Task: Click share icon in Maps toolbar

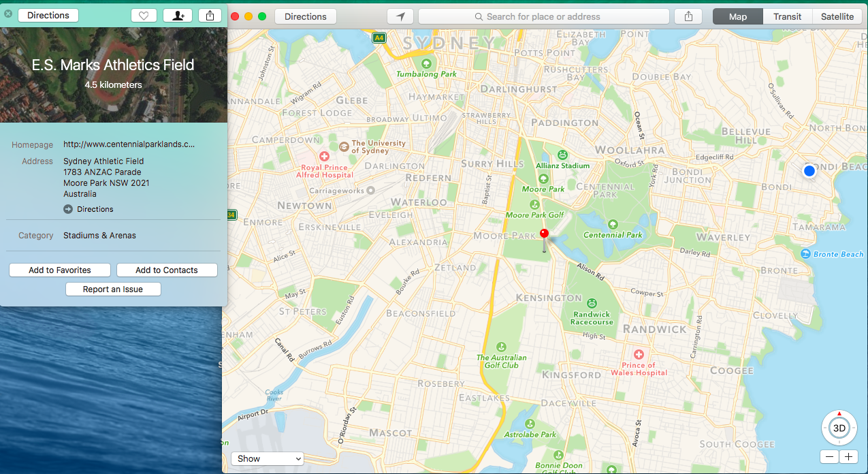Action: 689,16
